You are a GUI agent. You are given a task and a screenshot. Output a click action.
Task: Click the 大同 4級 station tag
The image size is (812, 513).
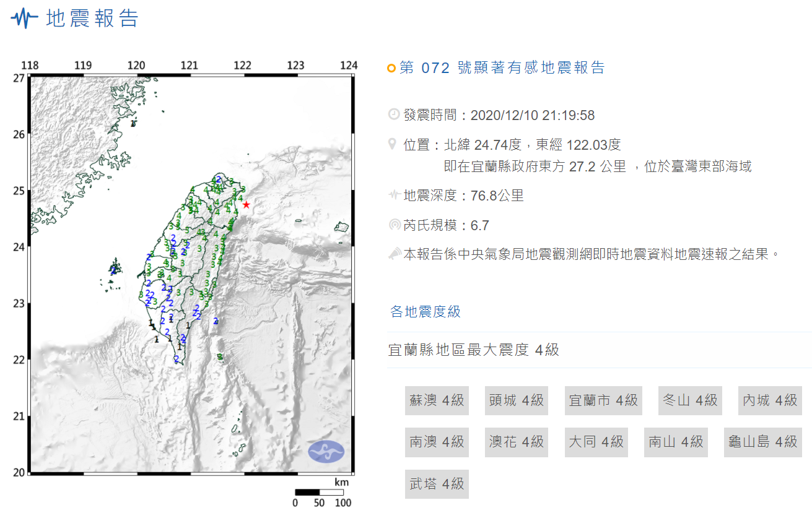[596, 442]
